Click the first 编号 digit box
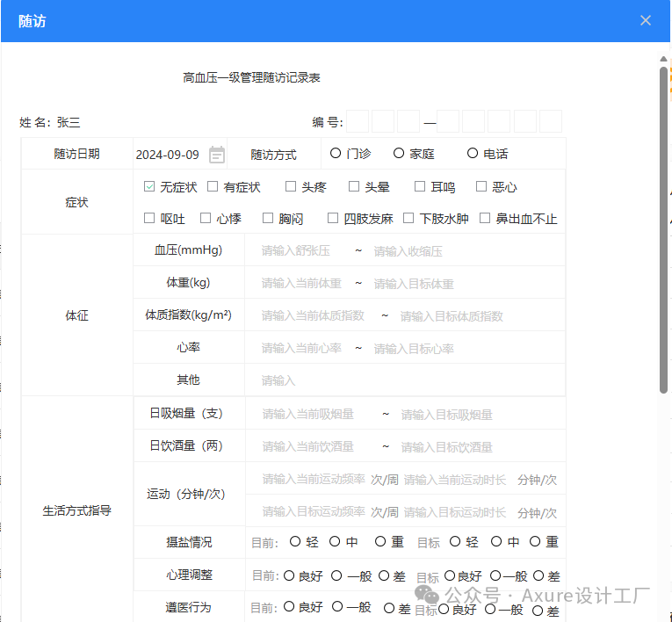This screenshot has height=622, width=672. (358, 121)
